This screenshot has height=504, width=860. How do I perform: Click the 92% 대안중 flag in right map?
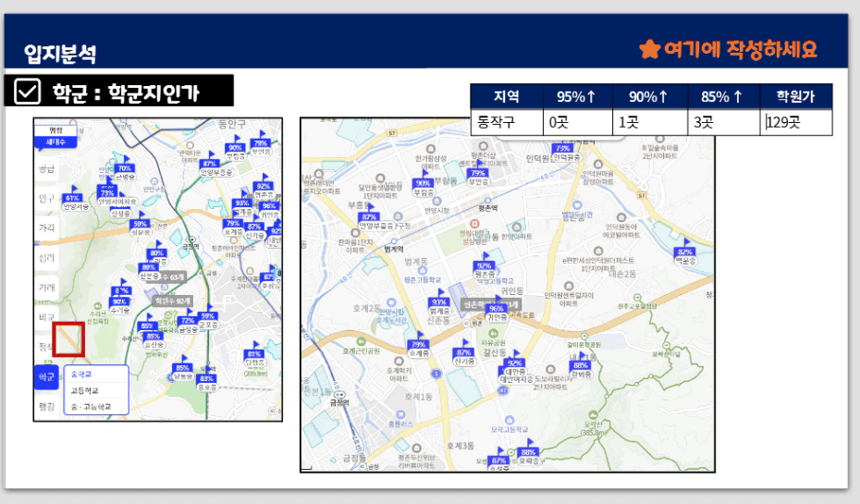click(514, 364)
